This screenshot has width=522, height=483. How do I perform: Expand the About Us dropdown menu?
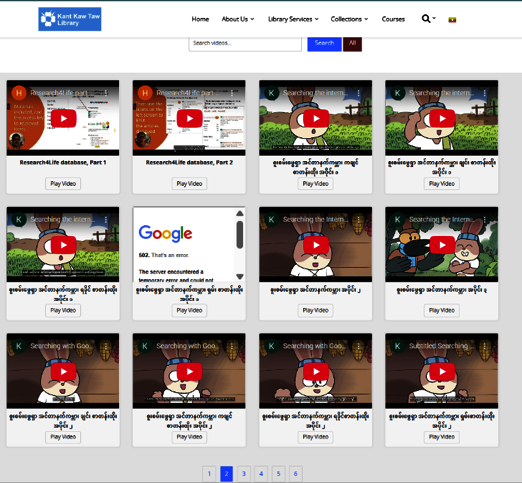238,19
